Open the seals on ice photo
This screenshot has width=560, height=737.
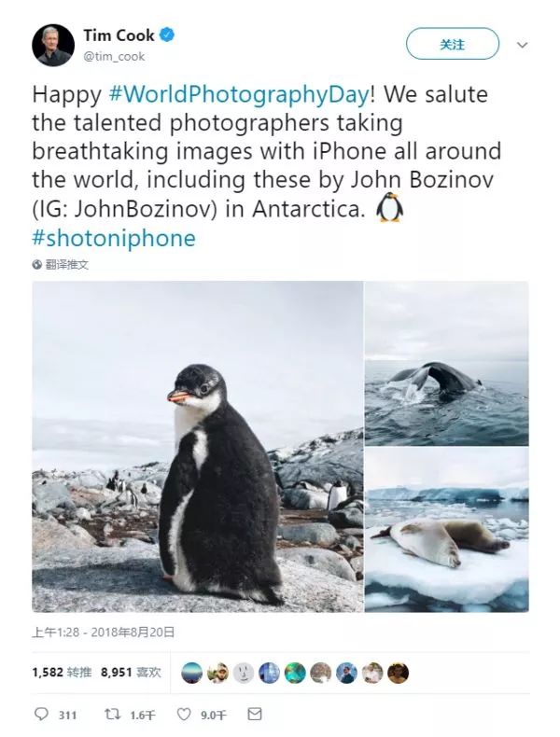click(x=446, y=530)
